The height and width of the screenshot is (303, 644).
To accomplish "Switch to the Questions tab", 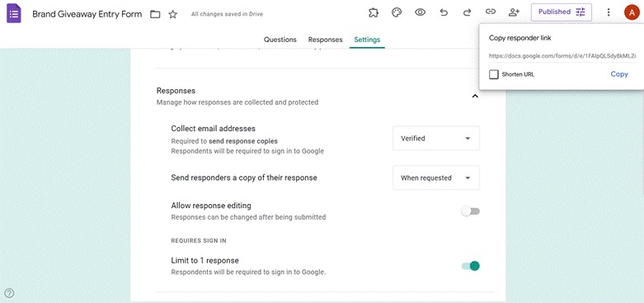I will coord(280,40).
